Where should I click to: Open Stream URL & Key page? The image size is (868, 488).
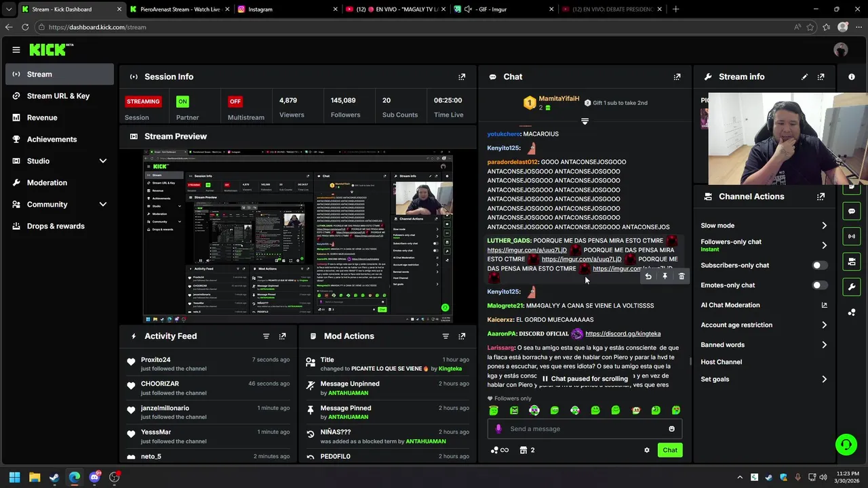click(60, 96)
